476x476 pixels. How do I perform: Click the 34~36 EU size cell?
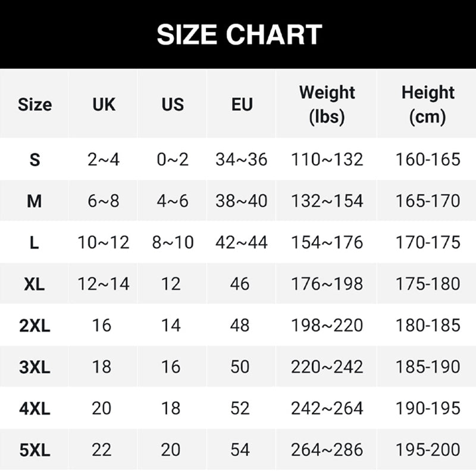pos(242,159)
